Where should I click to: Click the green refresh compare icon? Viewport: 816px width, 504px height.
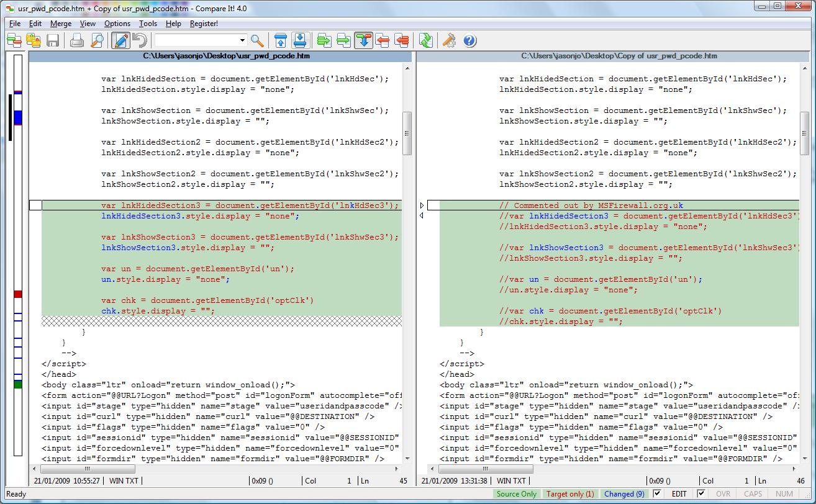coord(425,41)
